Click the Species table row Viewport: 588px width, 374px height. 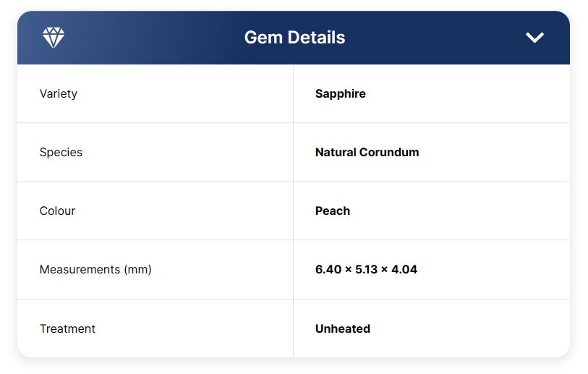coord(294,152)
